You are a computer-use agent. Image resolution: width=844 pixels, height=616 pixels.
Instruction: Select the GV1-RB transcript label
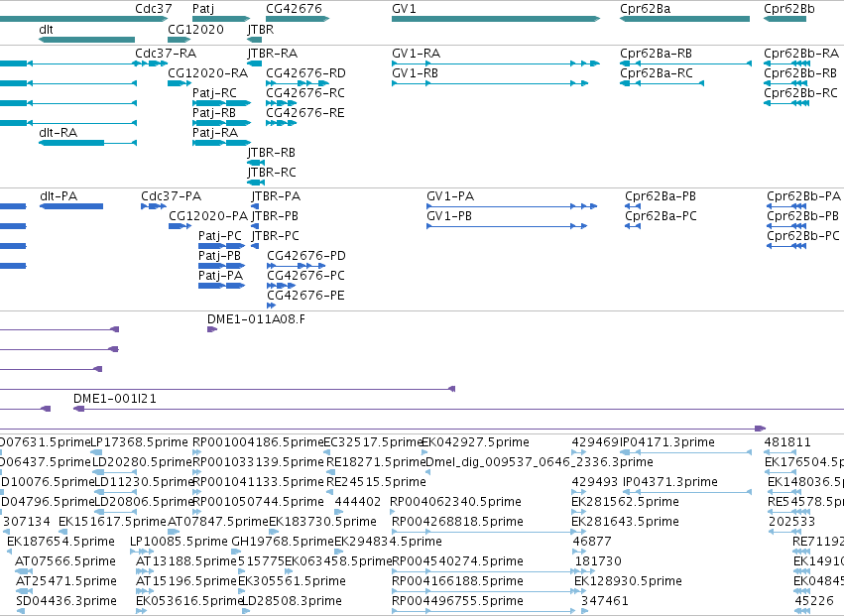tap(415, 72)
